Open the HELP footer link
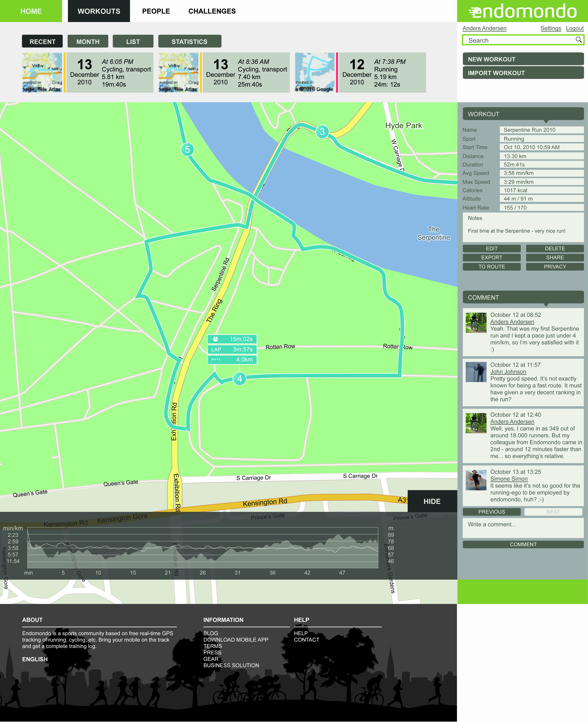588x722 pixels. point(301,633)
